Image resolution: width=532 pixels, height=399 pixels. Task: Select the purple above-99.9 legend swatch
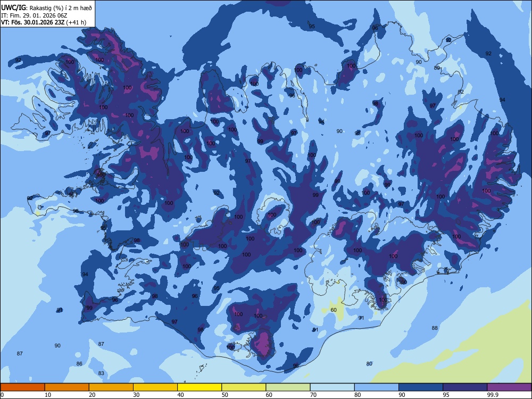(x=509, y=387)
